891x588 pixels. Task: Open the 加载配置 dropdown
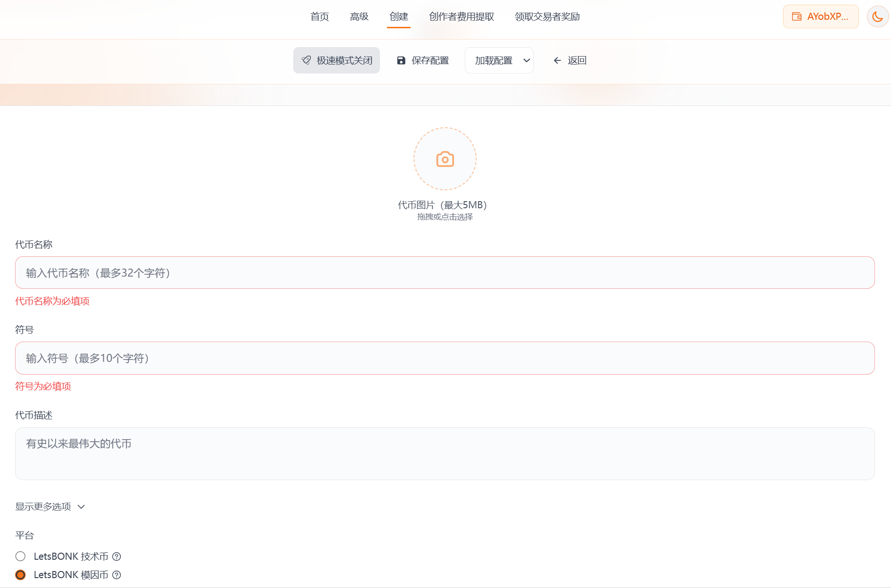pyautogui.click(x=499, y=60)
